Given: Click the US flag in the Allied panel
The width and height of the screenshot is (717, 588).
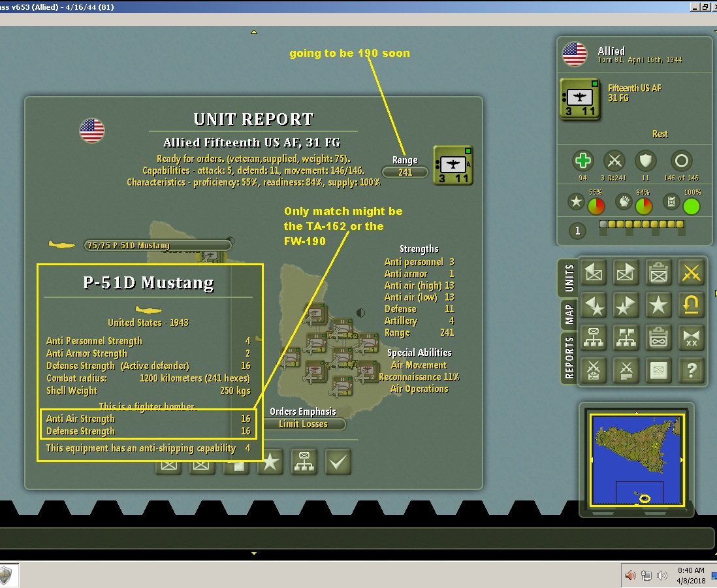Looking at the screenshot, I should 575,54.
